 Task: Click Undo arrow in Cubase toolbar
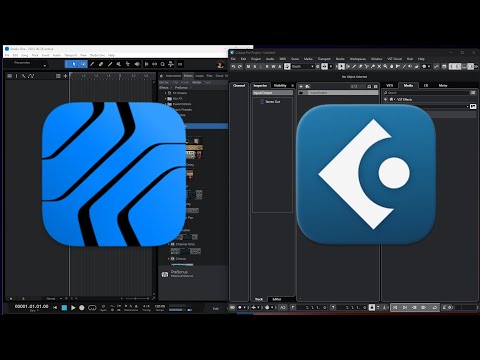tap(233, 67)
